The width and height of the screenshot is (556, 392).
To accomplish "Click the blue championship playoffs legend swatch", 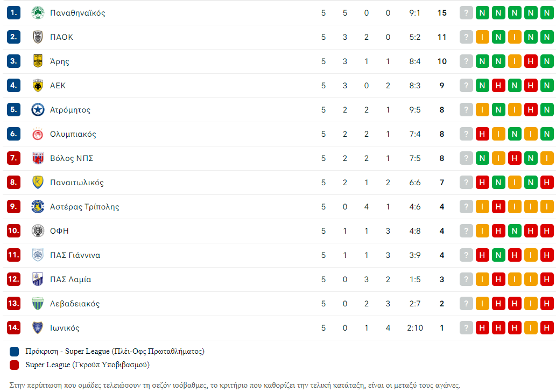I will [x=14, y=352].
